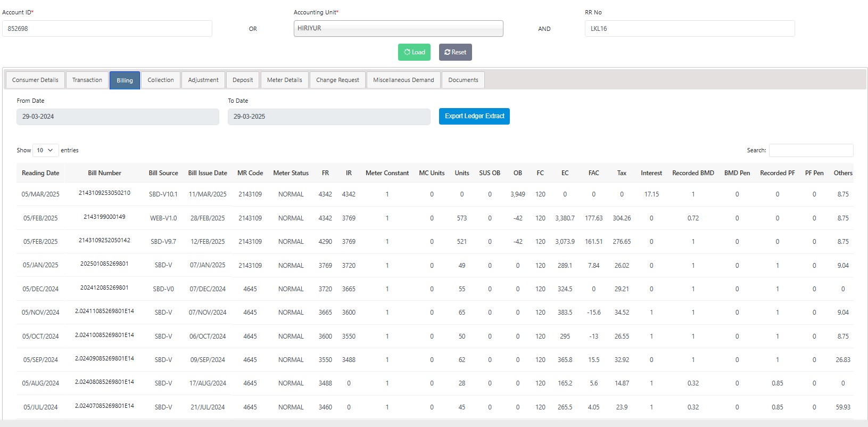Click bill source SBD-V0 cell
The image size is (868, 427).
pos(163,289)
